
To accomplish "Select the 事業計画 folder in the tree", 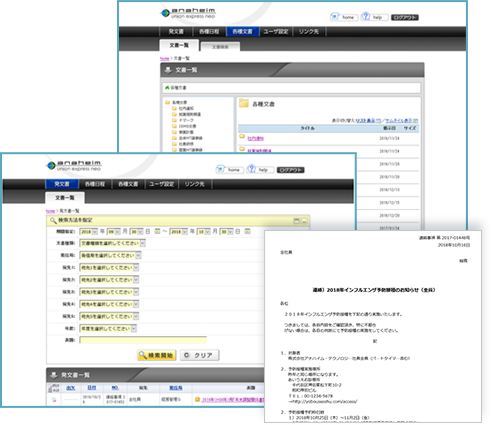I will point(186,132).
